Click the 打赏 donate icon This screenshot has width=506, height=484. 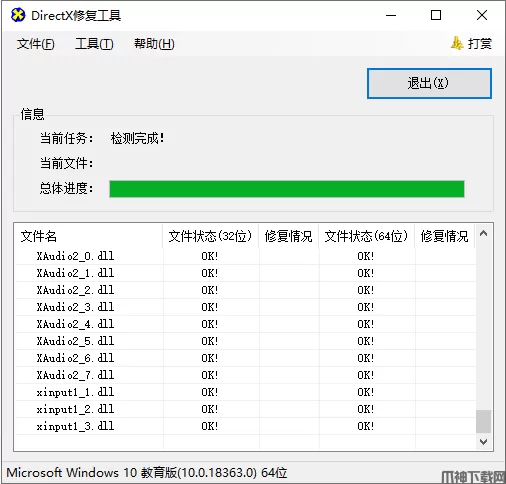pyautogui.click(x=457, y=43)
